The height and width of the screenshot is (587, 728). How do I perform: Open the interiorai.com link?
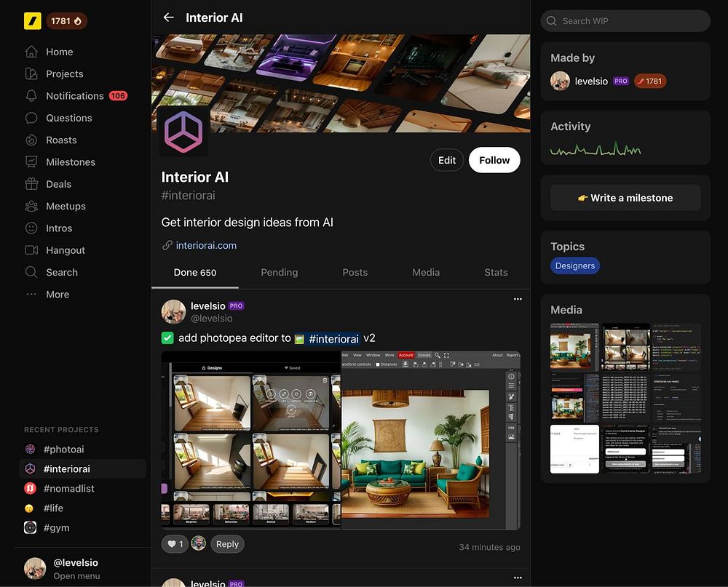click(206, 245)
